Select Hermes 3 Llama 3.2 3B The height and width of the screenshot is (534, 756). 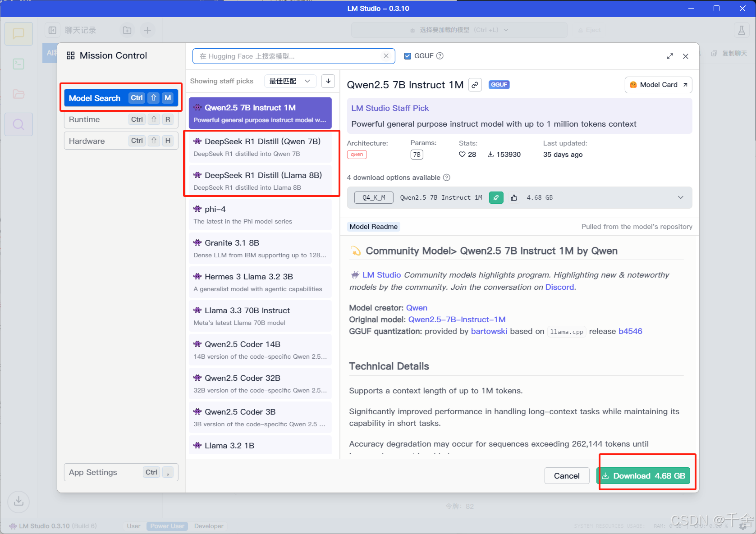point(260,282)
